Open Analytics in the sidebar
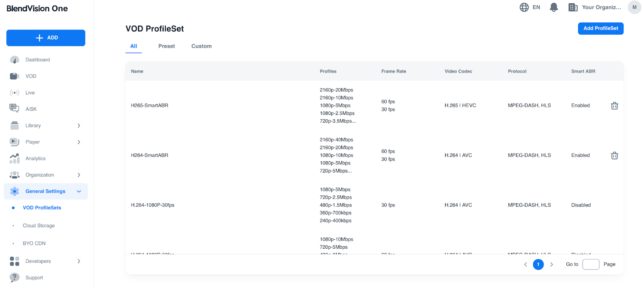The image size is (644, 289). (35, 158)
